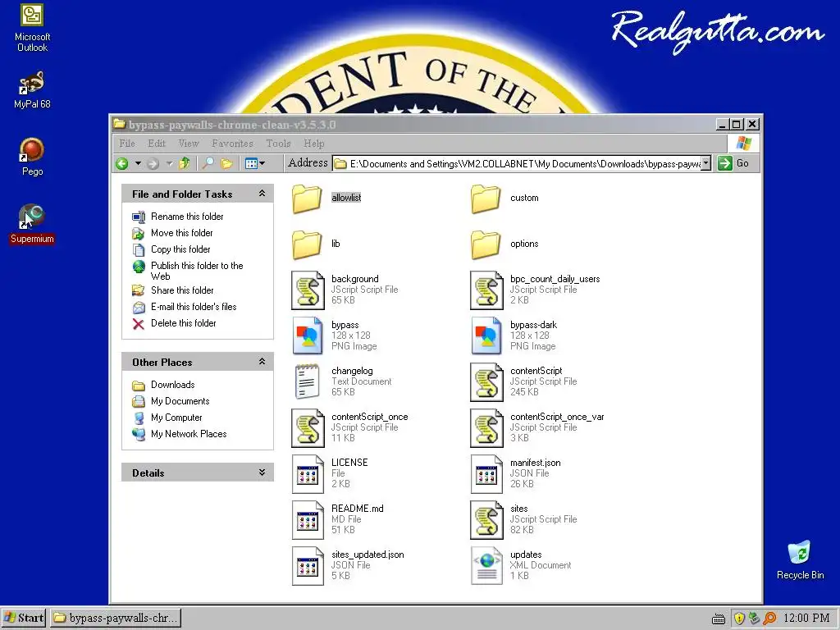
Task: Go to My Documents in Other Places
Action: tap(180, 401)
